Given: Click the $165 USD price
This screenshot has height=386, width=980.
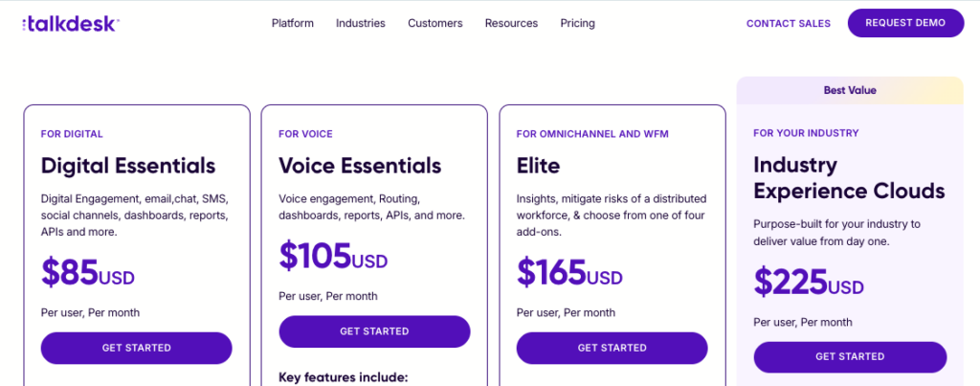Looking at the screenshot, I should (x=569, y=272).
